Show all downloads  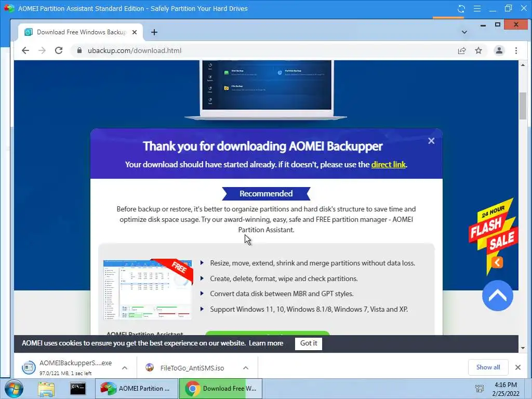coord(488,367)
